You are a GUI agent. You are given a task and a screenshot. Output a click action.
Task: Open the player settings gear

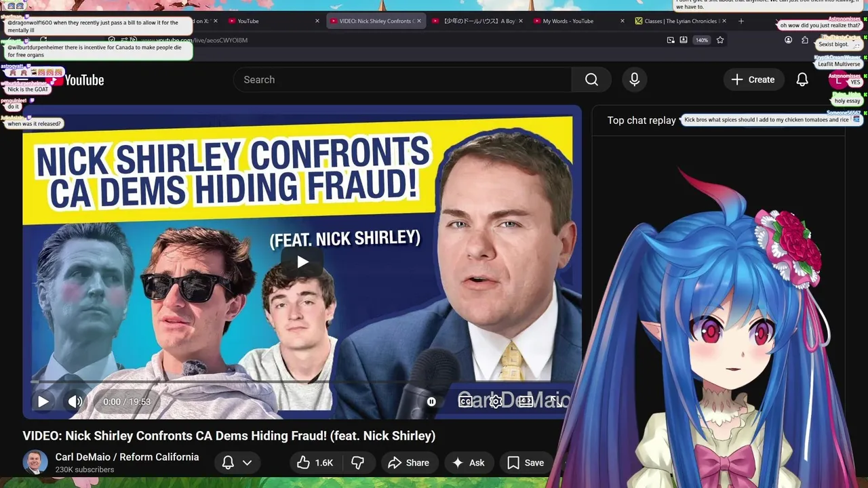click(496, 401)
